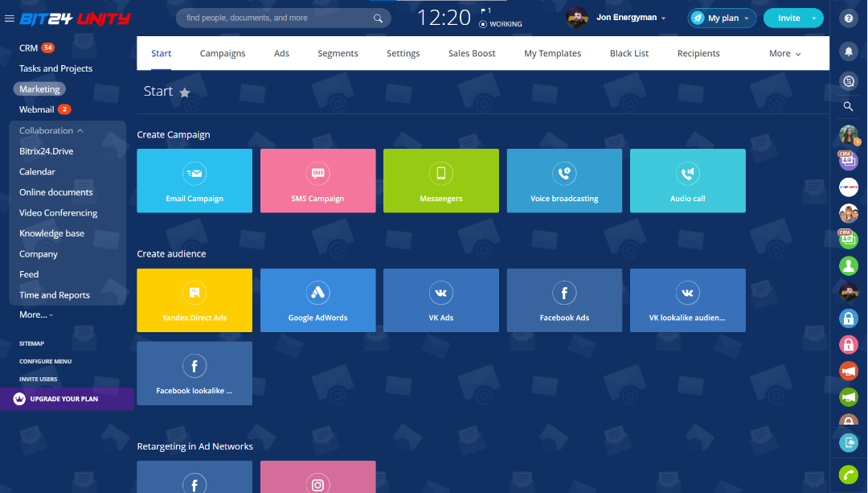Open the Messengers campaign tile
868x493 pixels.
coord(441,181)
